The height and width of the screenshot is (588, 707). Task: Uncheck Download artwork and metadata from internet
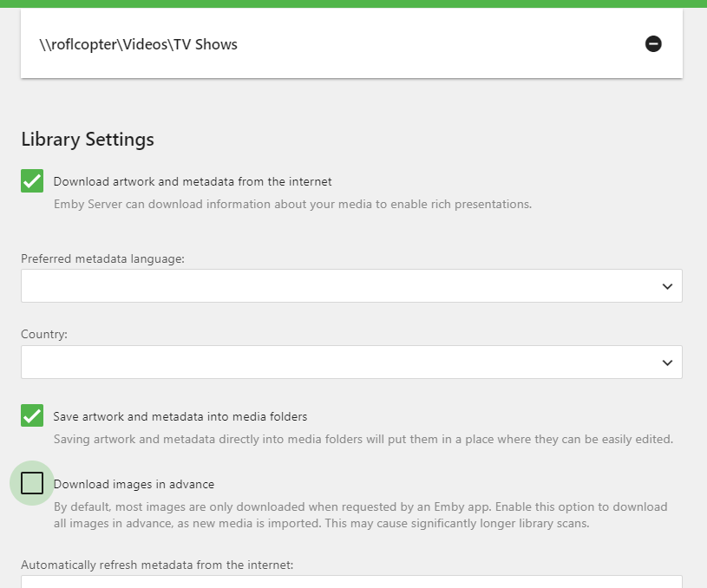[x=32, y=181]
